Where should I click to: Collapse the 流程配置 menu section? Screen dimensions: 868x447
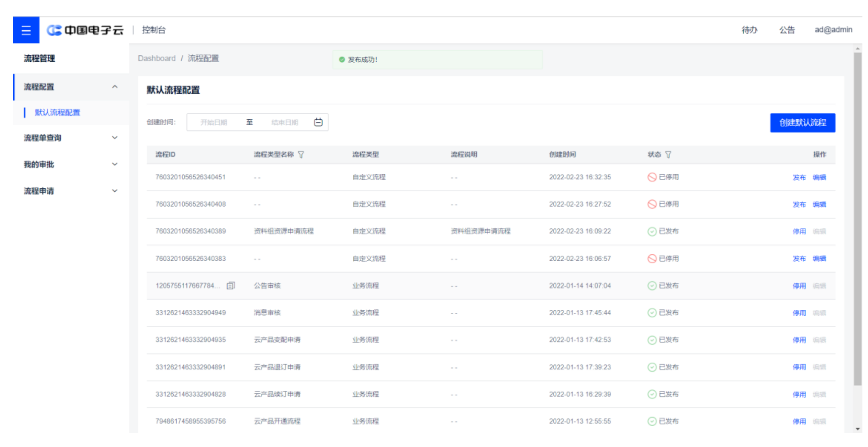114,87
